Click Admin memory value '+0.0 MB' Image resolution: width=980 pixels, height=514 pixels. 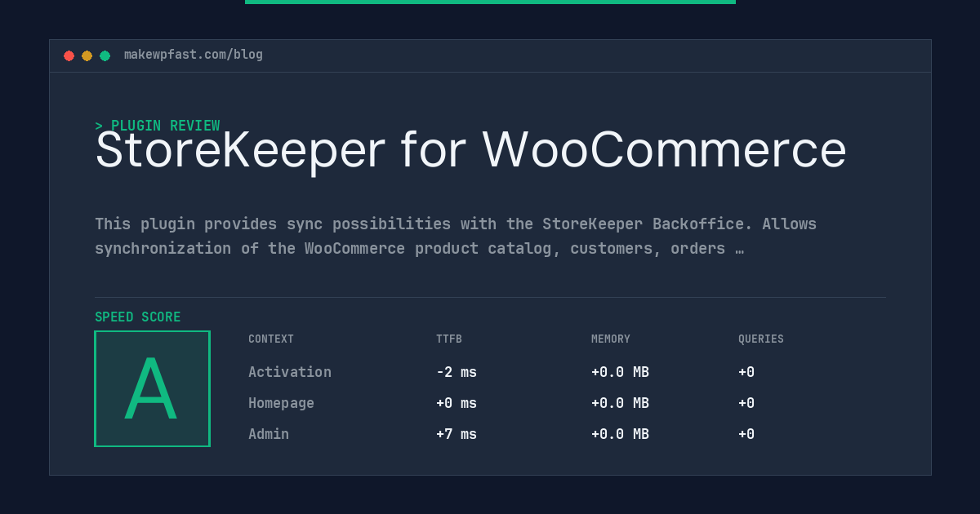coord(620,434)
